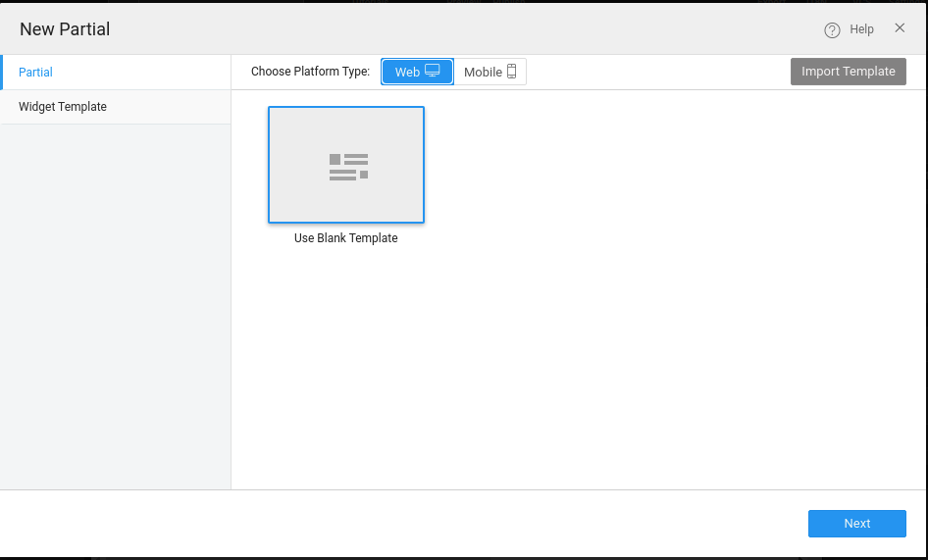Click the layout icon inside the blank template

(x=348, y=167)
